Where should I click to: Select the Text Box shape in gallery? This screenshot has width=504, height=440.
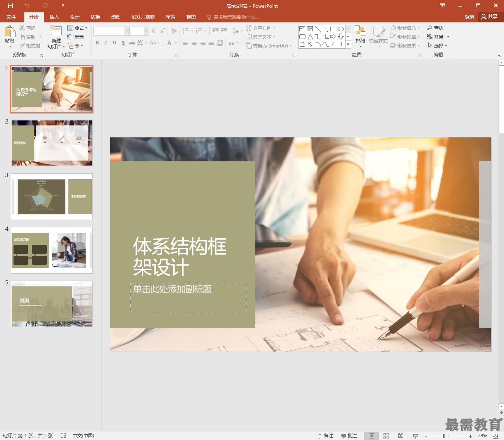pyautogui.click(x=302, y=29)
